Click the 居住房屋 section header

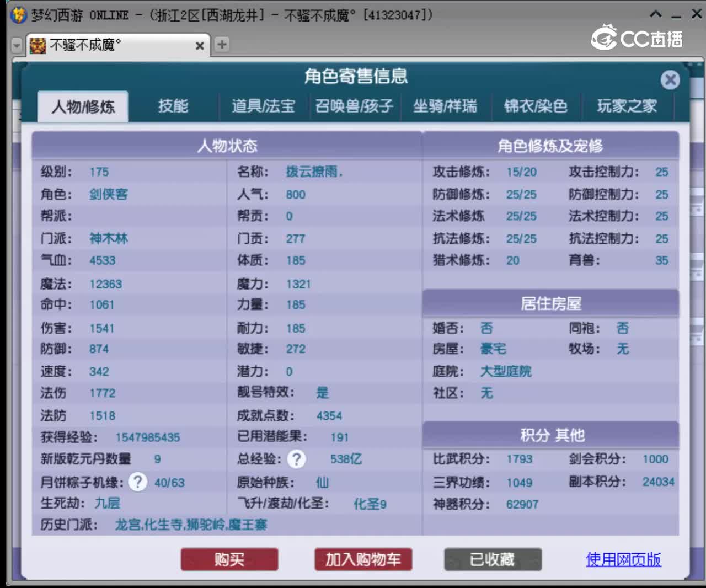[550, 303]
